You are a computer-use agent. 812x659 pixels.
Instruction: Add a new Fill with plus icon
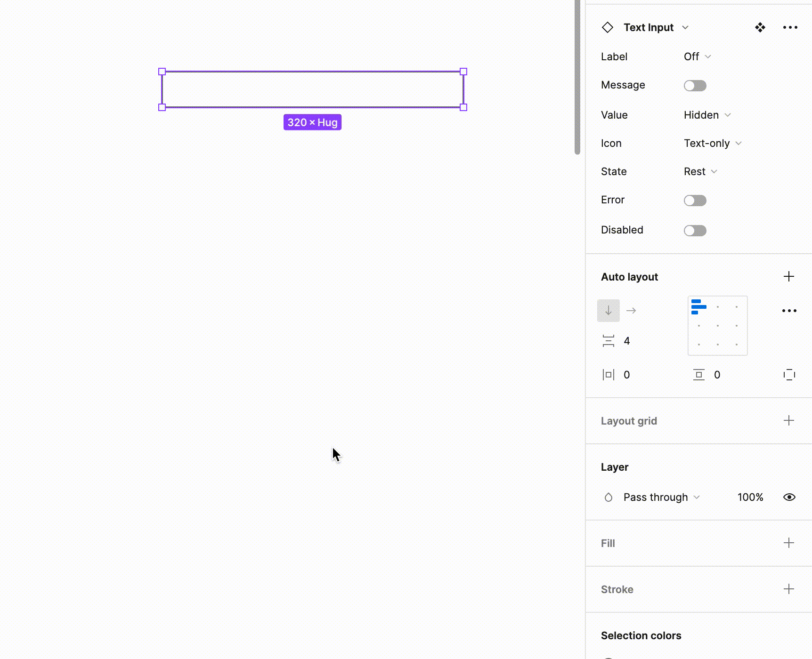(789, 543)
